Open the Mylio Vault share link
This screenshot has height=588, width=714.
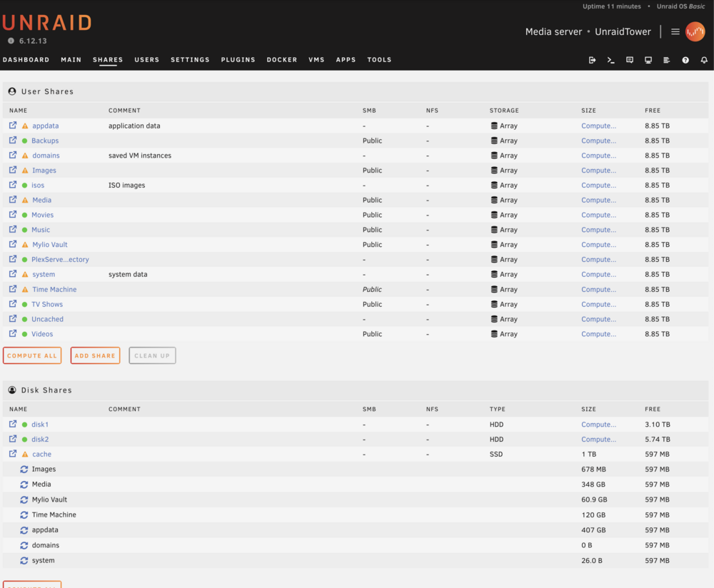tap(50, 244)
